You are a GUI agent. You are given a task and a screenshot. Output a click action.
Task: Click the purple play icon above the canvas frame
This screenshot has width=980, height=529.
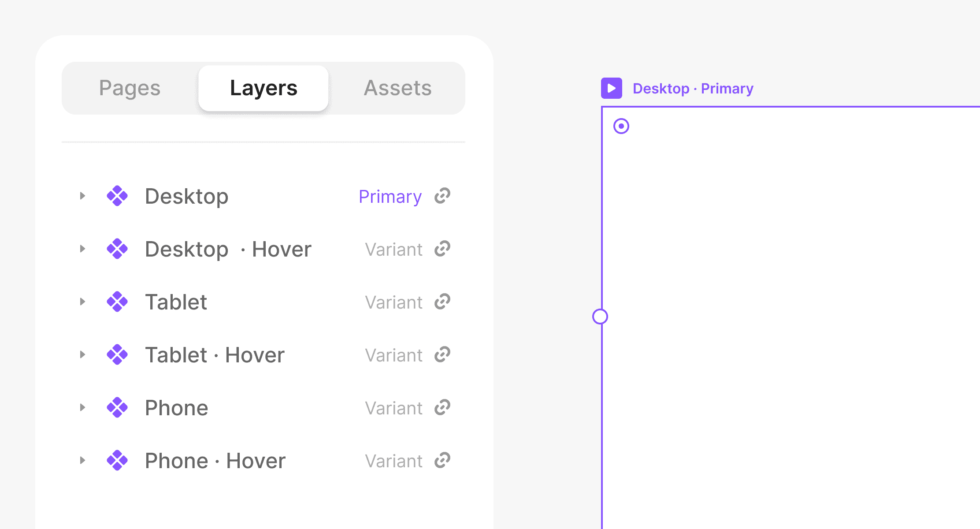tap(612, 88)
